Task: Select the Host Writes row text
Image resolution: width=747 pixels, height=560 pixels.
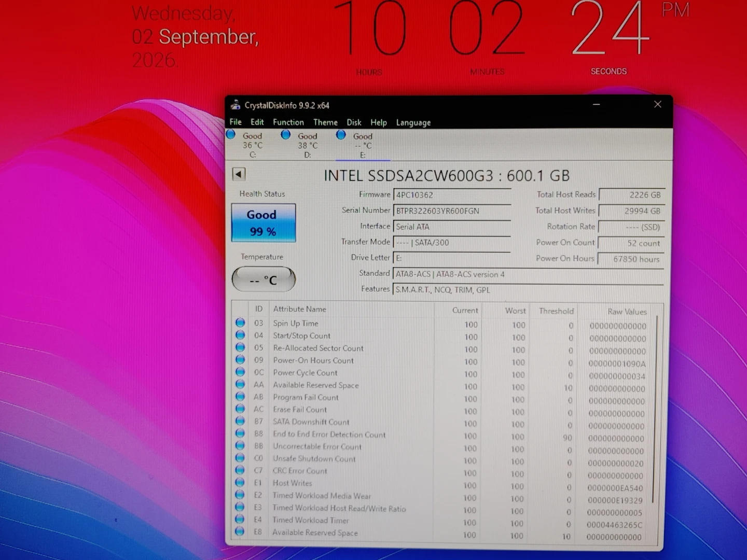Action: click(x=292, y=483)
